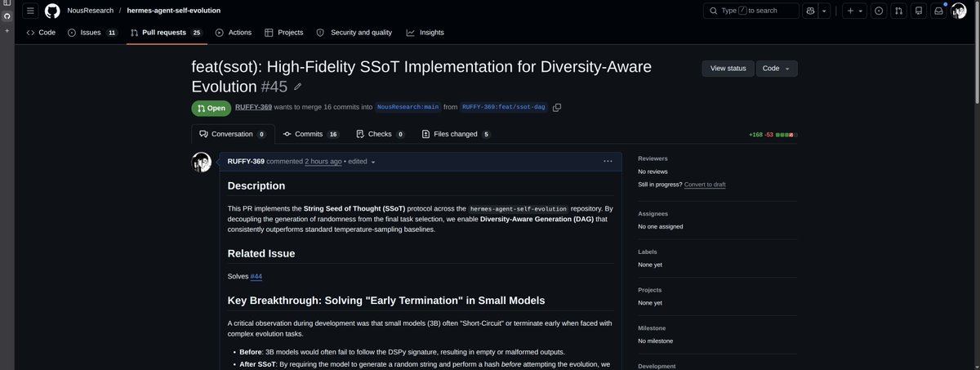Screen dimensions: 980x370
Task: Switch to the Code tab
Action: (41, 33)
